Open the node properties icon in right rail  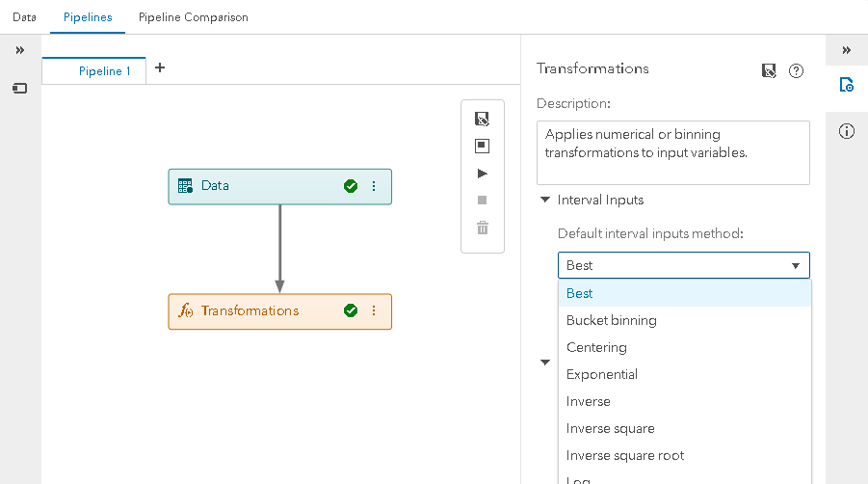847,85
